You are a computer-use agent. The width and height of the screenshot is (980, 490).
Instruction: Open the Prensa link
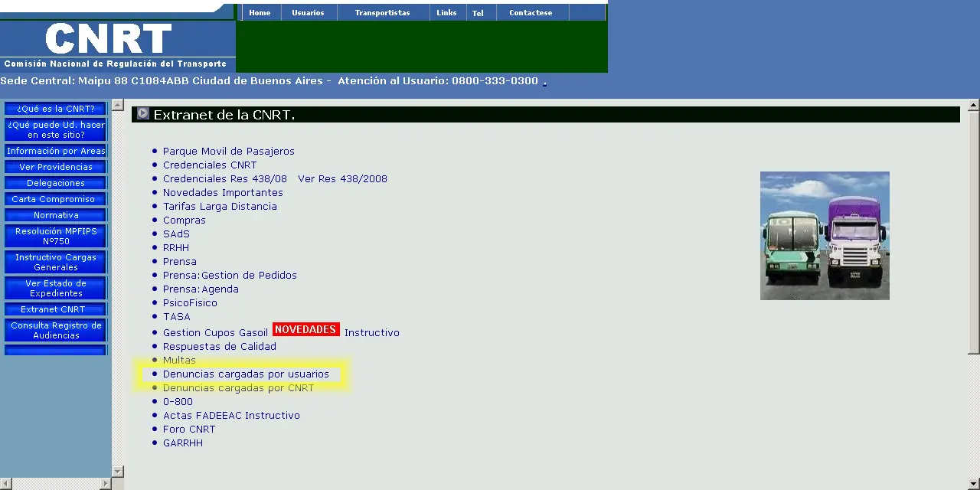[x=179, y=262]
